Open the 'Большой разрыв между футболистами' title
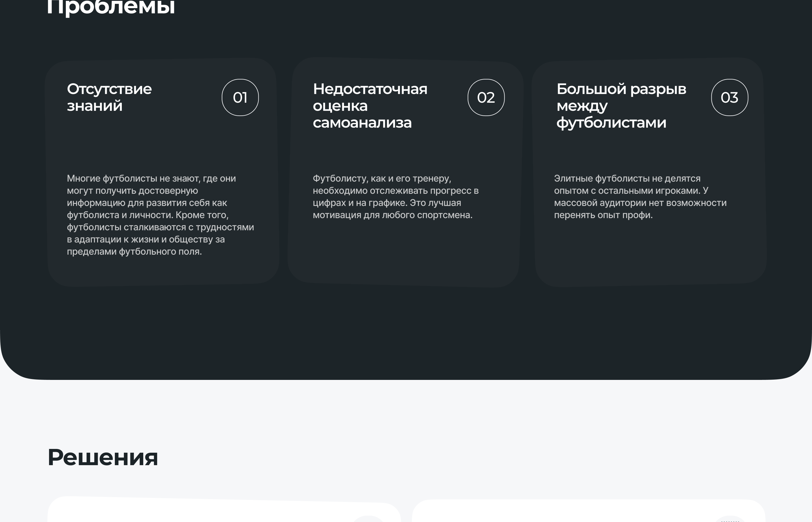The width and height of the screenshot is (812, 522). point(621,106)
